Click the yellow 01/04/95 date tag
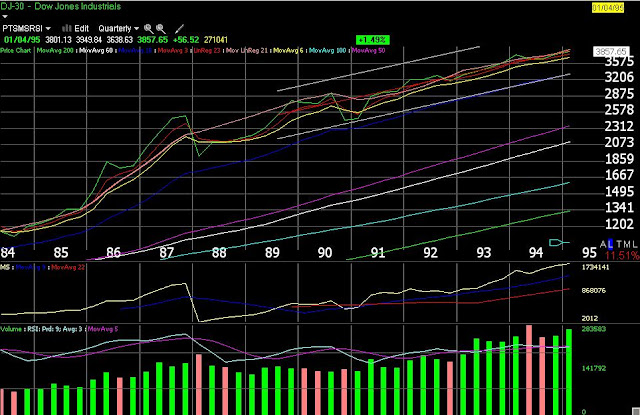The height and width of the screenshot is (415, 640). 608,8
